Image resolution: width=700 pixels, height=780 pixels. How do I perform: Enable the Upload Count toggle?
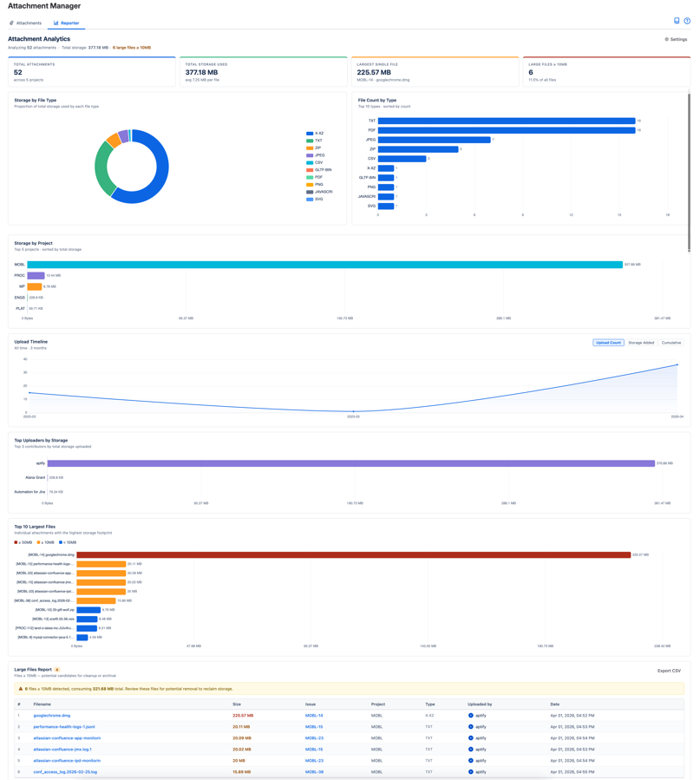(609, 341)
